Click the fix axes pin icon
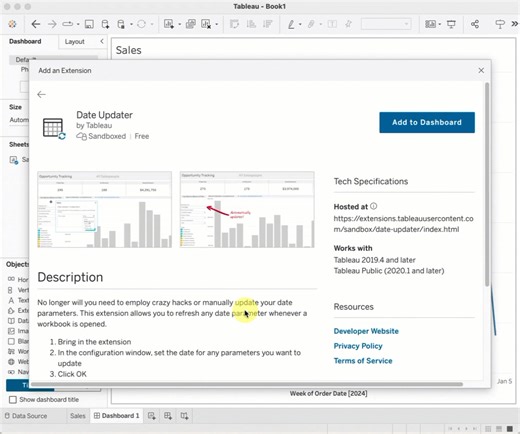Image resolution: width=520 pixels, height=434 pixels. coord(348,24)
